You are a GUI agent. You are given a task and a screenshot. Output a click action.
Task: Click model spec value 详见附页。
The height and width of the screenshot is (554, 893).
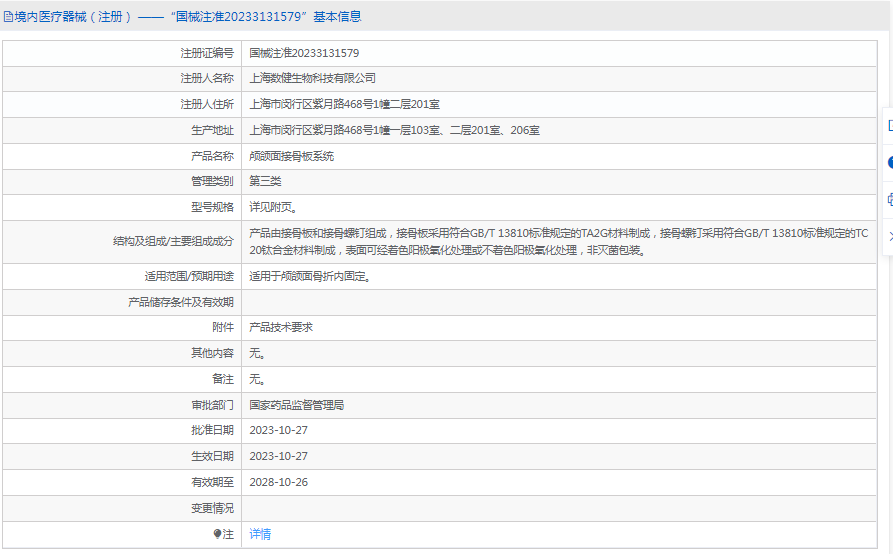273,207
